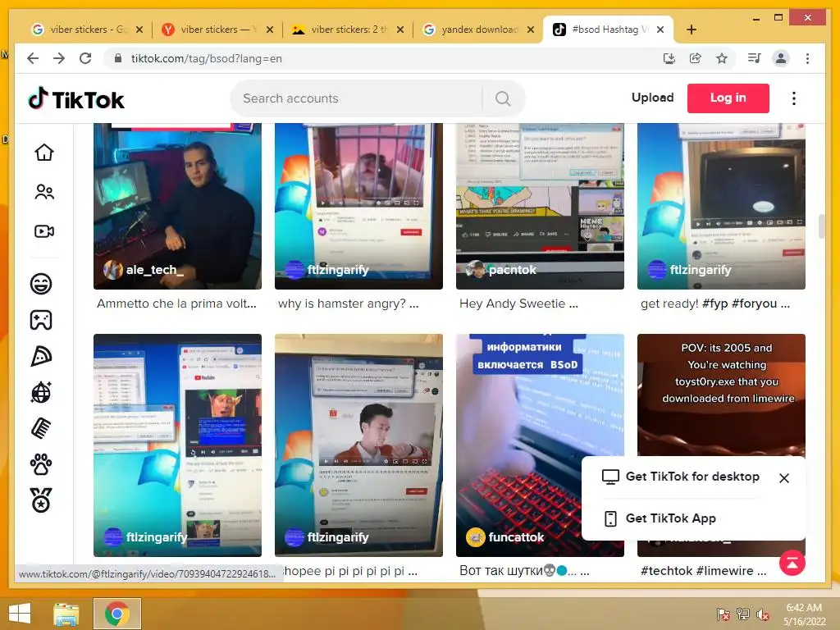Open the Following people icon in the sidebar
This screenshot has height=630, width=840.
[44, 192]
